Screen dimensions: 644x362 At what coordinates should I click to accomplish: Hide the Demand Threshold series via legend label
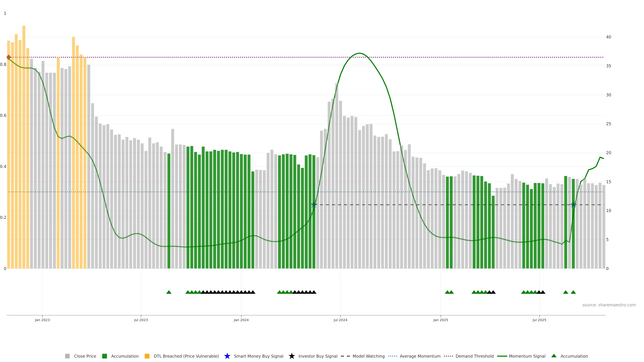(474, 356)
